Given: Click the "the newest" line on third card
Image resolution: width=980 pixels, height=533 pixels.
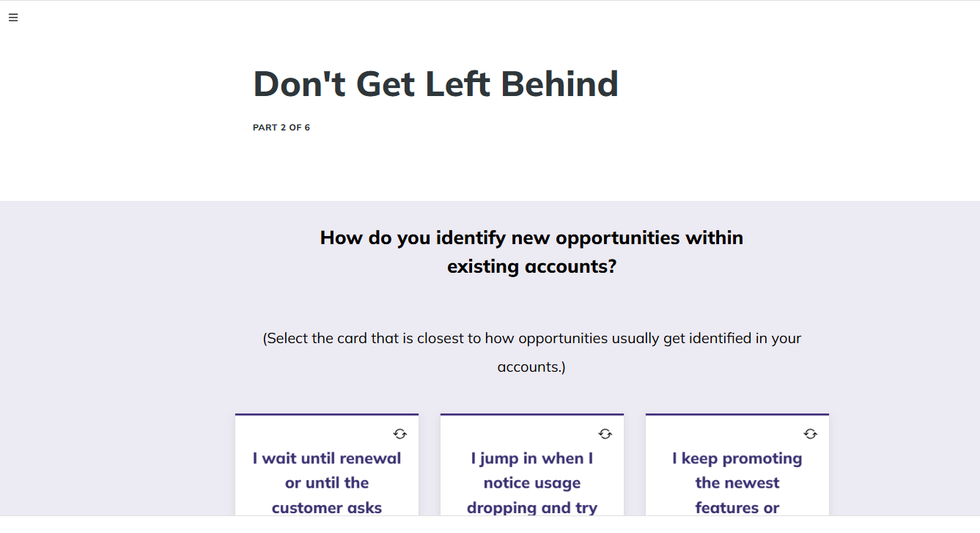Looking at the screenshot, I should (737, 482).
